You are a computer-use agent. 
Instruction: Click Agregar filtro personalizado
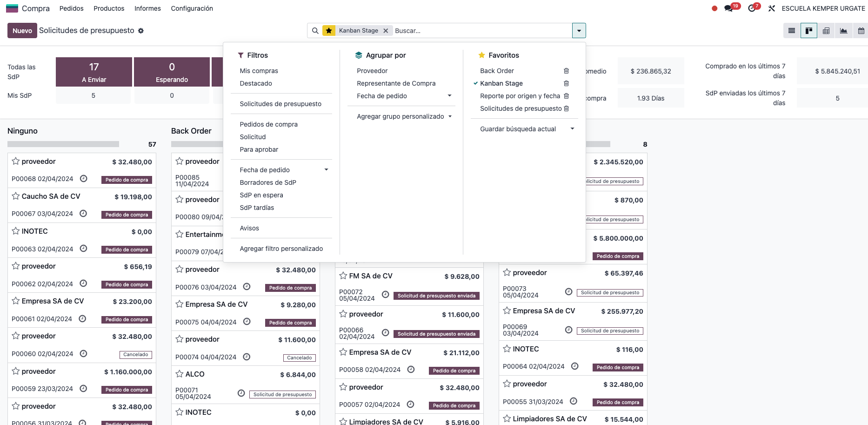[x=281, y=249]
